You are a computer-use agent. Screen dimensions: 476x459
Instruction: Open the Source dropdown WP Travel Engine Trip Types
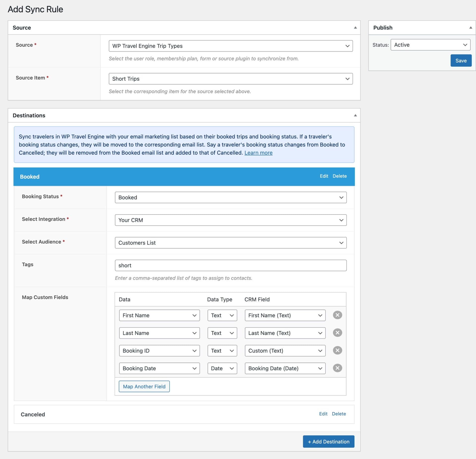(231, 46)
